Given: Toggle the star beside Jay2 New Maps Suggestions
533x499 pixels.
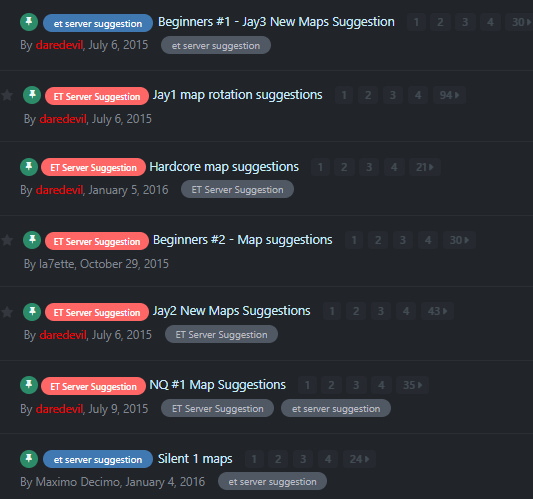Looking at the screenshot, I should (x=7, y=312).
